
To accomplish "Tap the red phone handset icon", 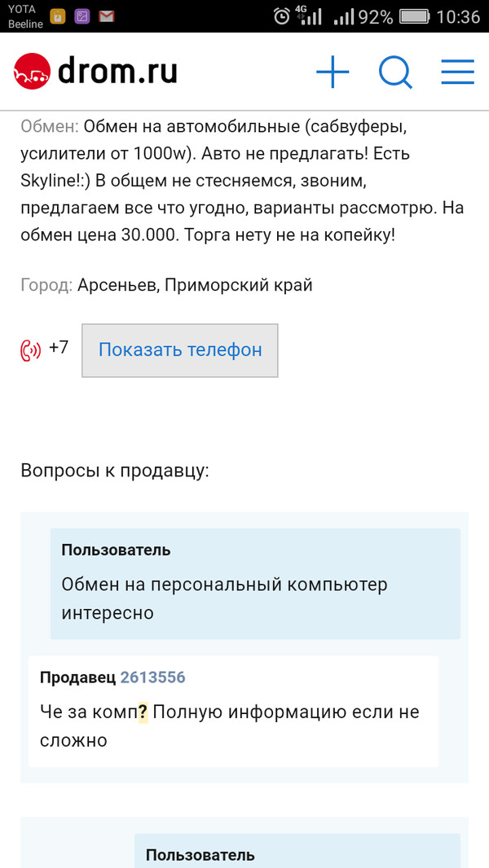I will (31, 351).
